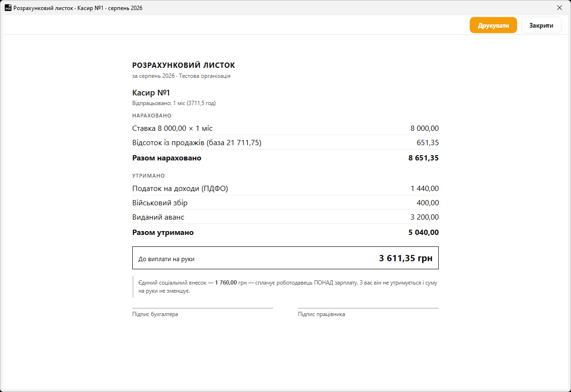
Task: Click the 'Ставка 8 000,00 × 1 міс' row label
Action: [x=172, y=128]
